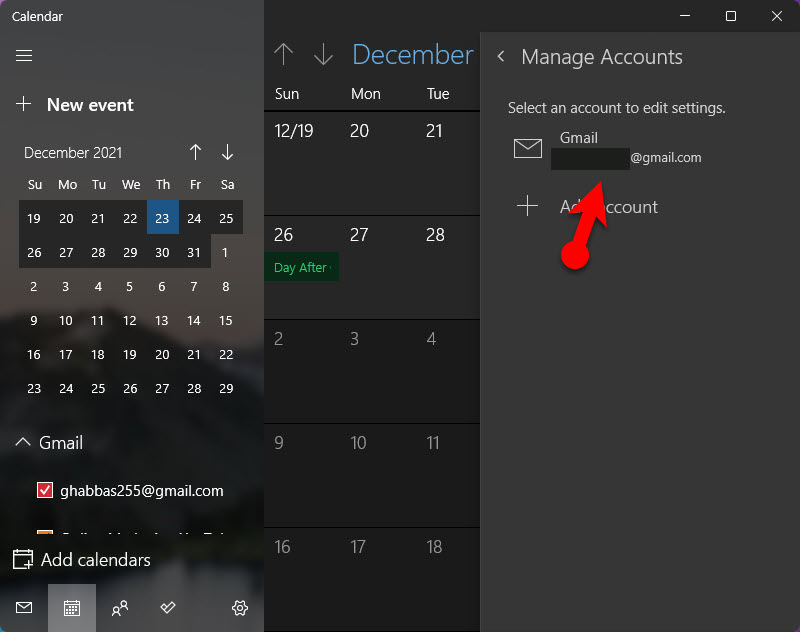Select the Calendar view icon

72,608
